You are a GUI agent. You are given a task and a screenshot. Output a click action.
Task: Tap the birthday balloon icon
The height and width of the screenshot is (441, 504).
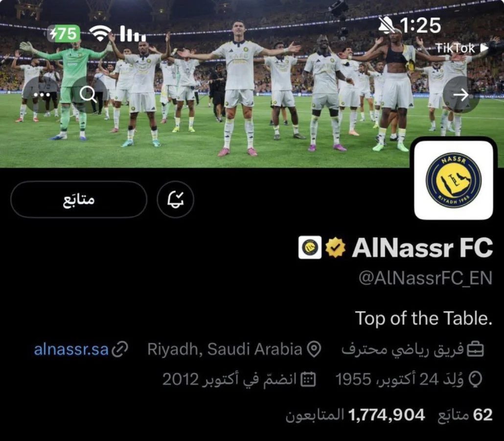476,380
